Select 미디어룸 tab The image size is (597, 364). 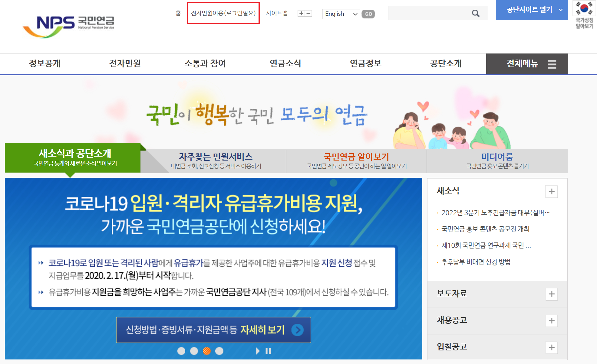click(x=497, y=161)
